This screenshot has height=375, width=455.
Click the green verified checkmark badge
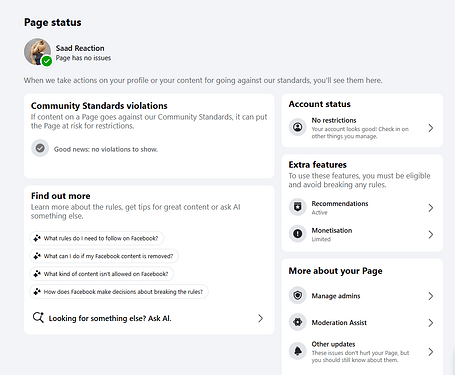47,61
